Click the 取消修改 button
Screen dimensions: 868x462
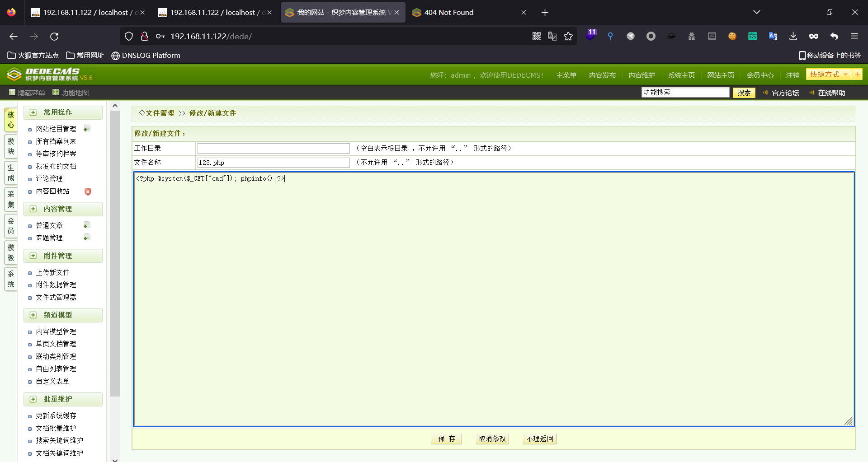click(492, 439)
